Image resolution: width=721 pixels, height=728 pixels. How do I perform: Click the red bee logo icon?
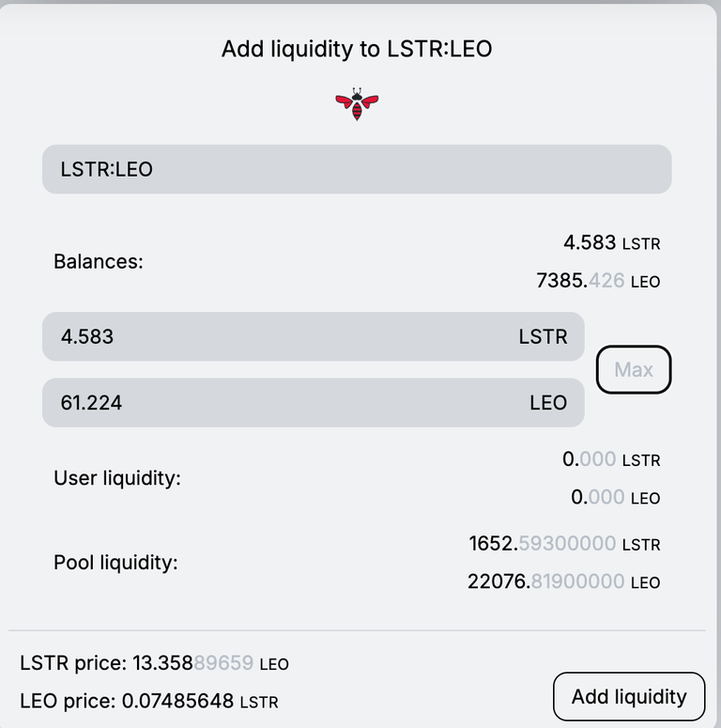[357, 104]
